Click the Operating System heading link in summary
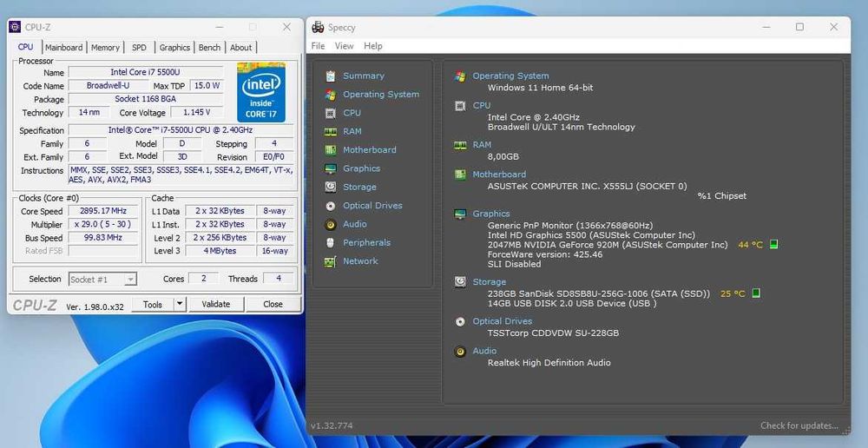This screenshot has height=448, width=868. point(510,76)
